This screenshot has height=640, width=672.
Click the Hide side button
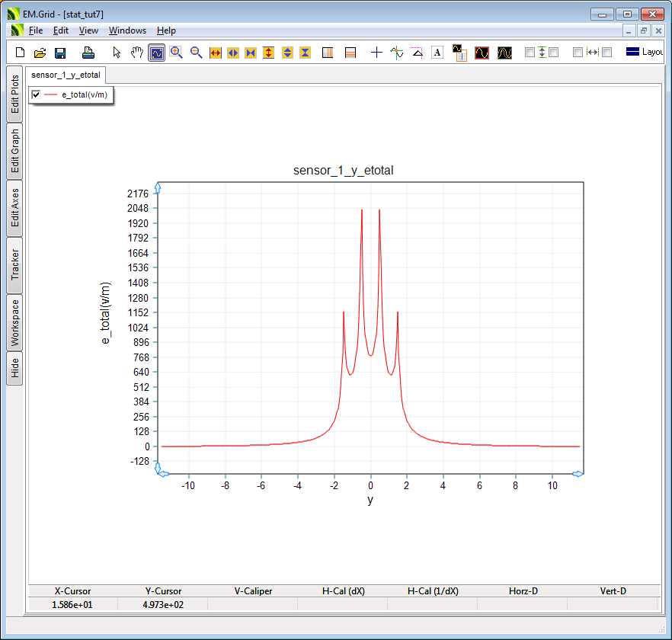pyautogui.click(x=14, y=369)
